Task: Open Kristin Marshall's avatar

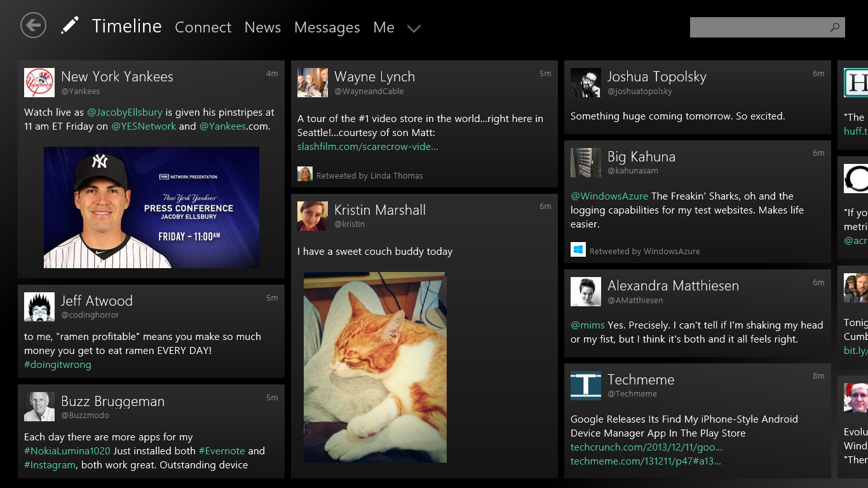Action: pyautogui.click(x=313, y=216)
